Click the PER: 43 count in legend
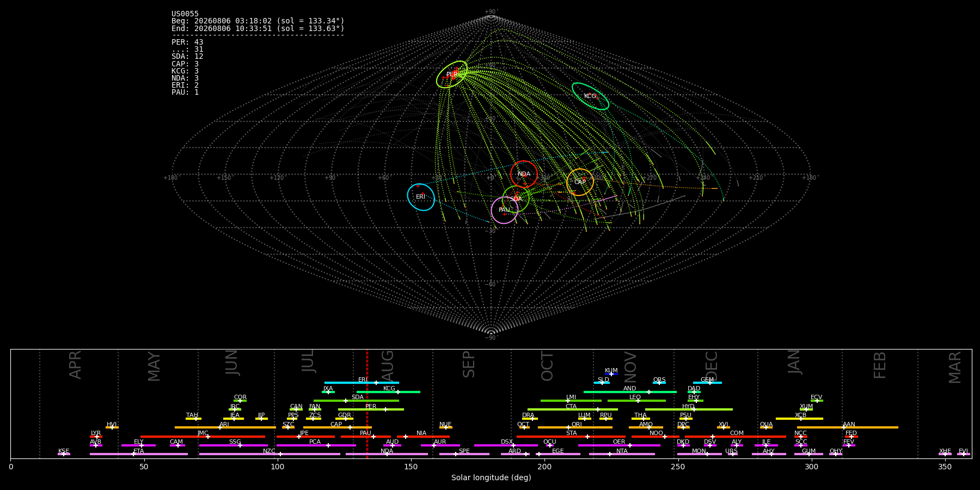This screenshot has width=980, height=490. click(x=187, y=42)
